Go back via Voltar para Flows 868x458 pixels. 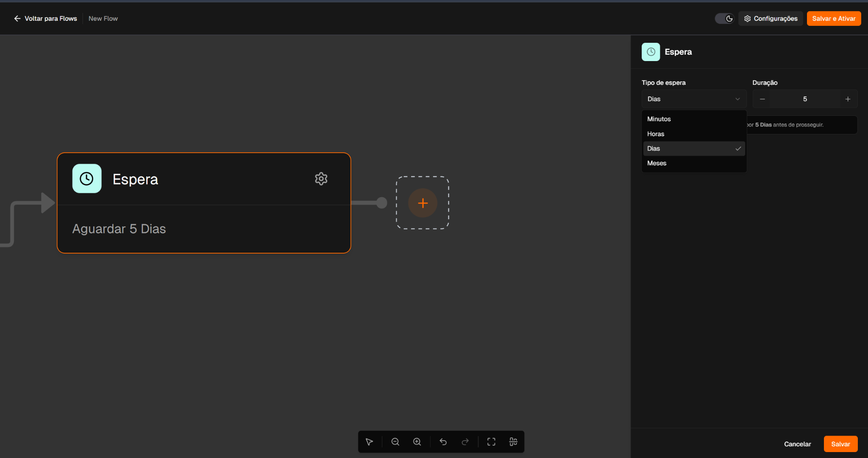45,19
